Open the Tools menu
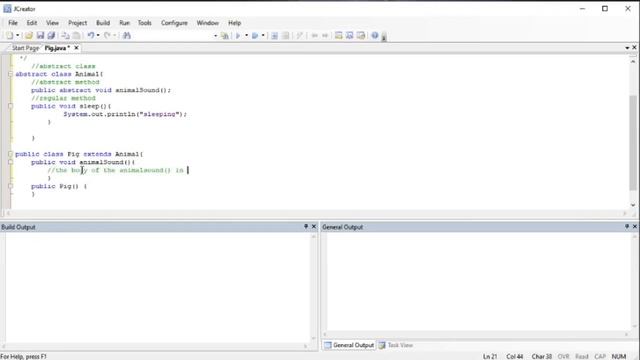The image size is (640, 360). pos(144,23)
